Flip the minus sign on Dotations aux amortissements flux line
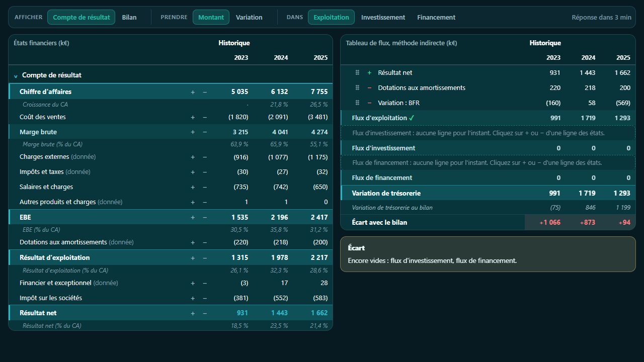This screenshot has width=644, height=362. [369, 87]
